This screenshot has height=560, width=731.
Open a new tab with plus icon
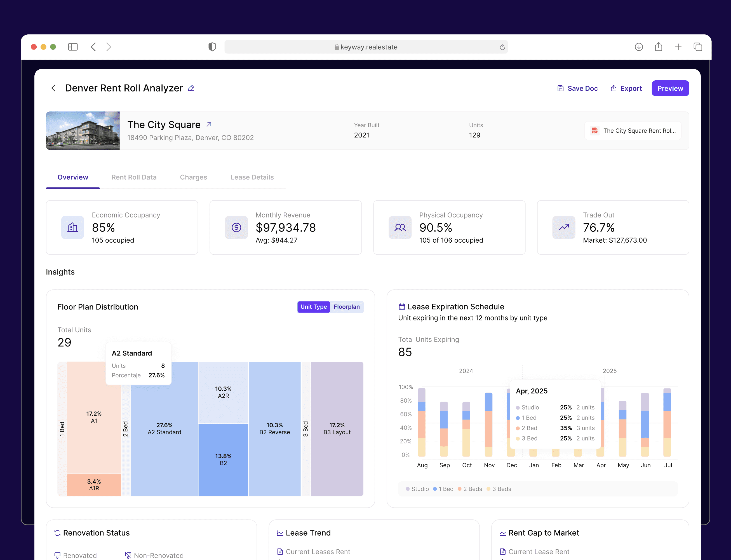pos(678,47)
